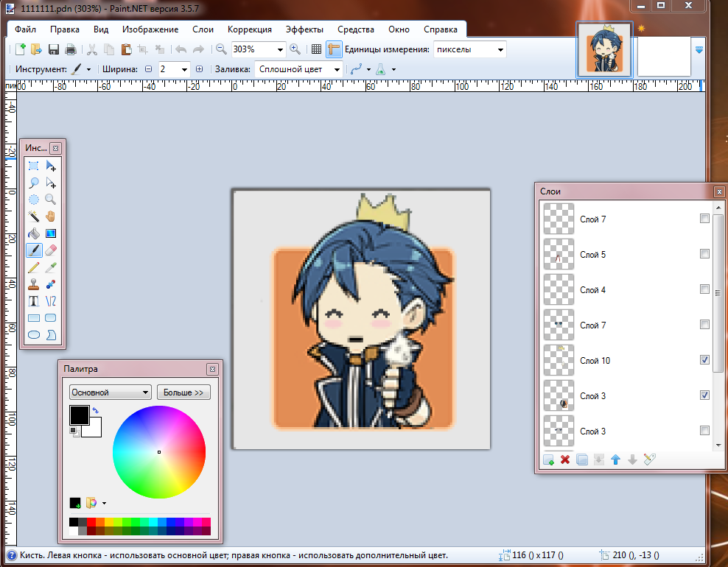Open the 303% zoom level dropdown
The height and width of the screenshot is (567, 728).
[x=281, y=49]
